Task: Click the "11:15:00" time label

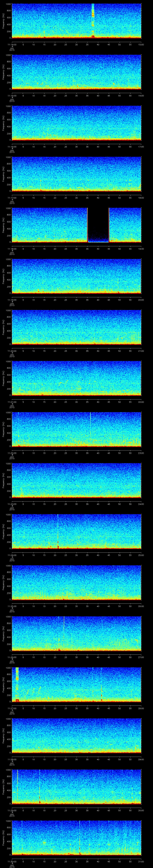Action: pyautogui.click(x=12, y=96)
